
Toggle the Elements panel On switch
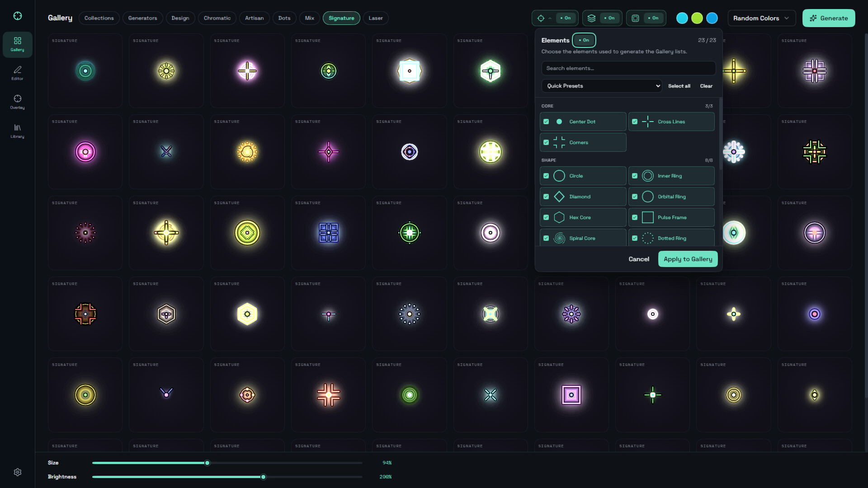pos(584,40)
